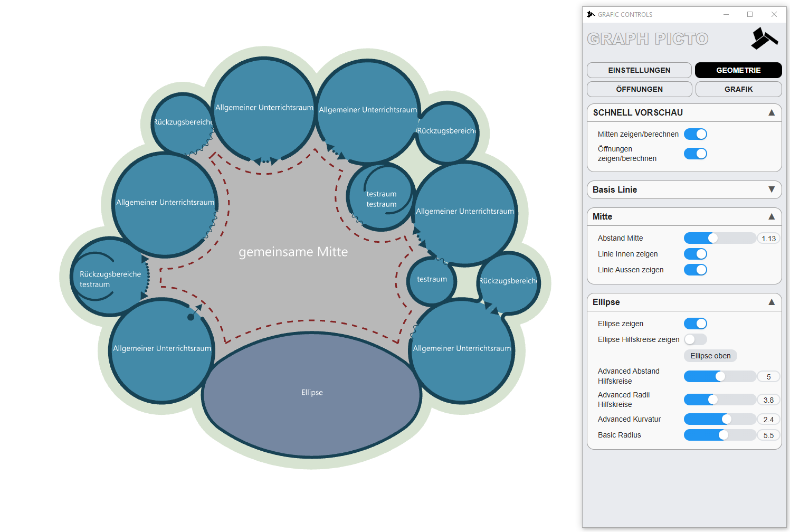790x532 pixels.
Task: Close the Grafic Controls window
Action: (774, 14)
